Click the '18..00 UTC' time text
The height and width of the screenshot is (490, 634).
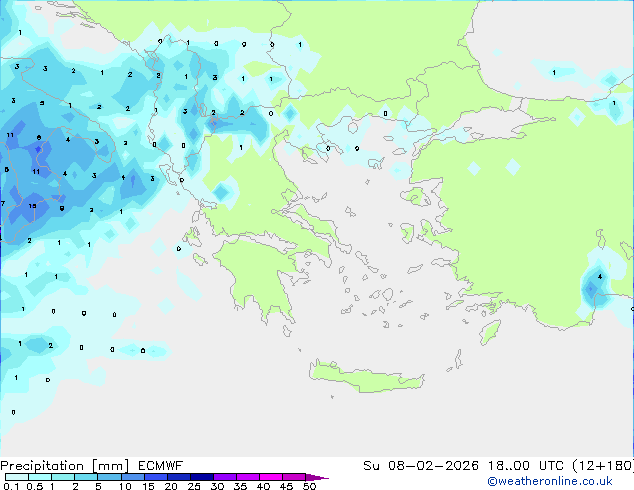[x=526, y=466]
